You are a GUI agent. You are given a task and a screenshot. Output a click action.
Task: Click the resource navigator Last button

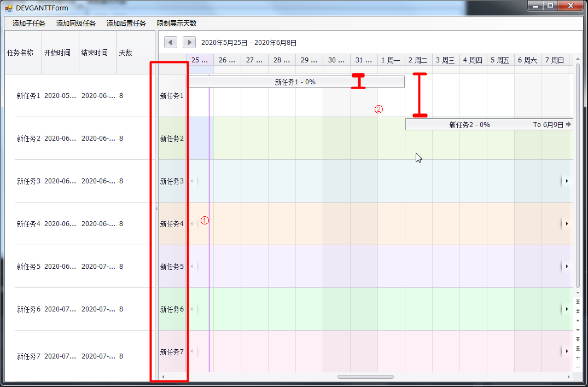coord(578,349)
